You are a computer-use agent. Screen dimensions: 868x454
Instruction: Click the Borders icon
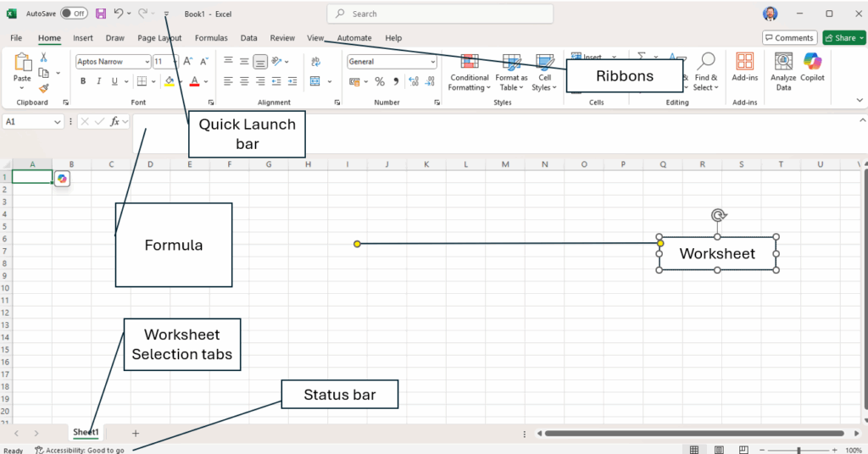click(142, 81)
